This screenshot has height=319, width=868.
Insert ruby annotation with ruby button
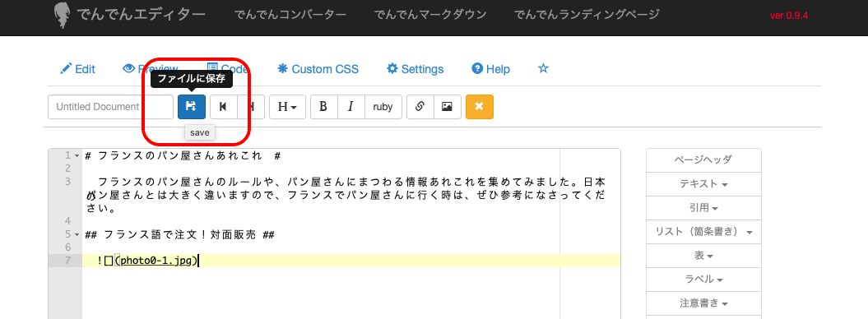tap(383, 107)
